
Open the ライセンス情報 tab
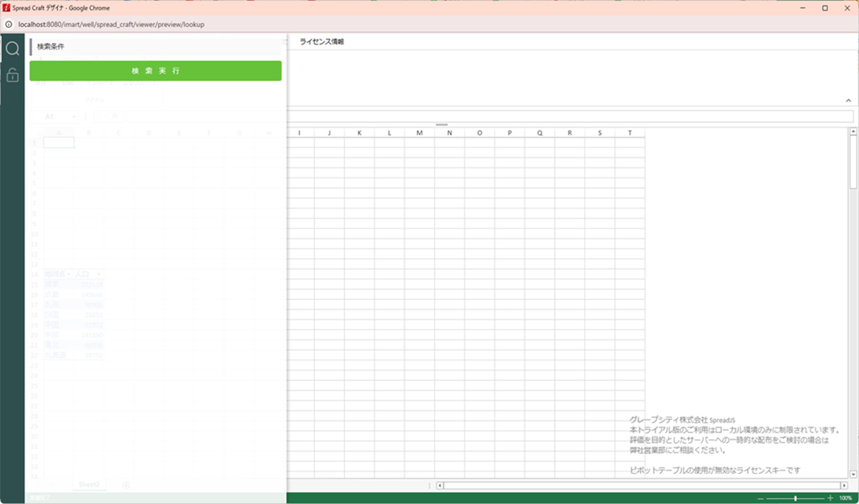click(322, 42)
